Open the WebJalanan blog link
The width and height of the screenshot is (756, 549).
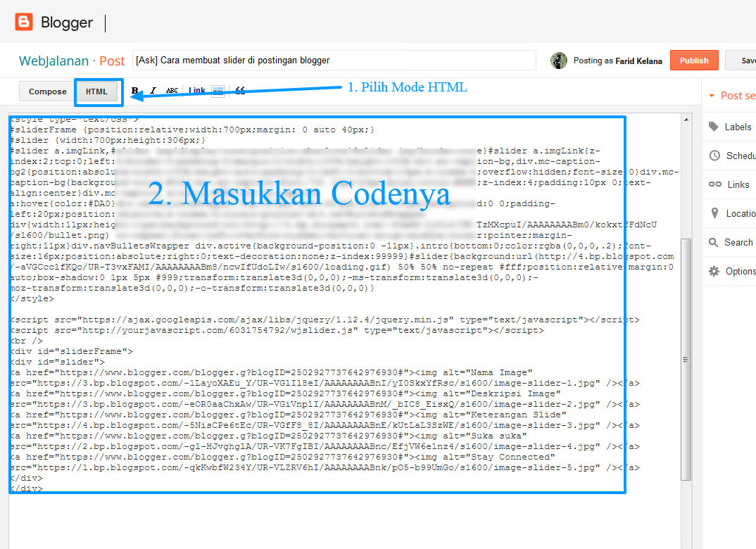point(53,61)
